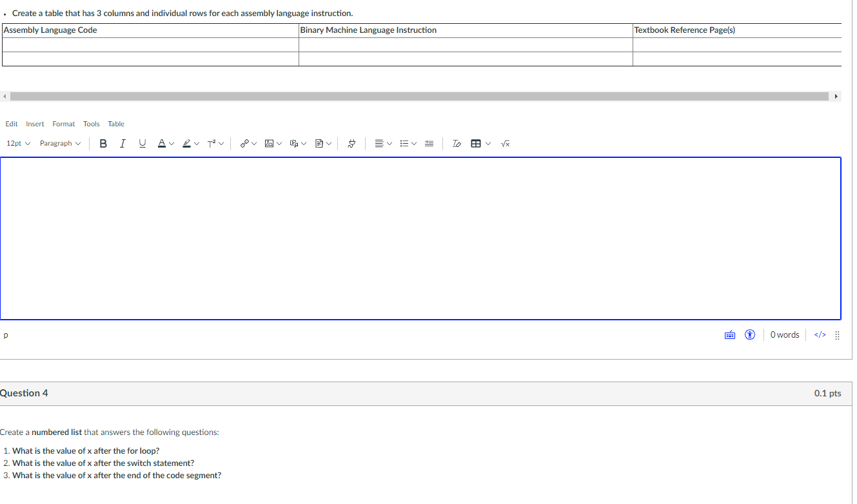Insert a link with the chain icon
The image size is (857, 504).
(x=244, y=143)
